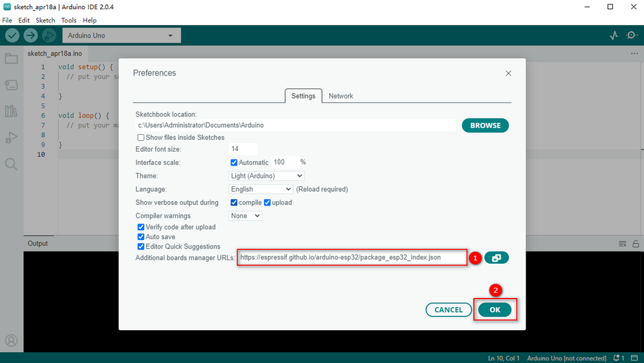Open the Library Manager sidebar icon
This screenshot has width=644, height=363.
click(12, 111)
